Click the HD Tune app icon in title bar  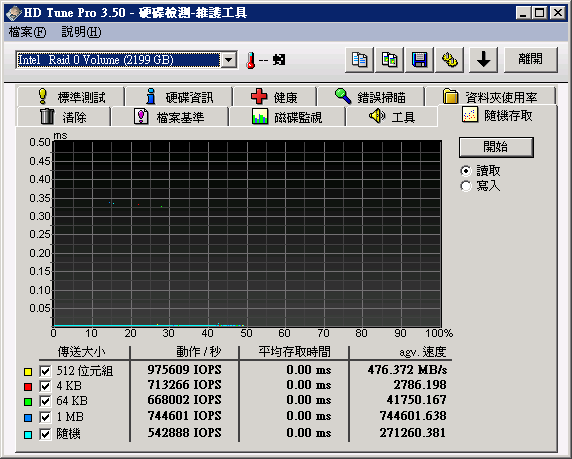pos(14,13)
